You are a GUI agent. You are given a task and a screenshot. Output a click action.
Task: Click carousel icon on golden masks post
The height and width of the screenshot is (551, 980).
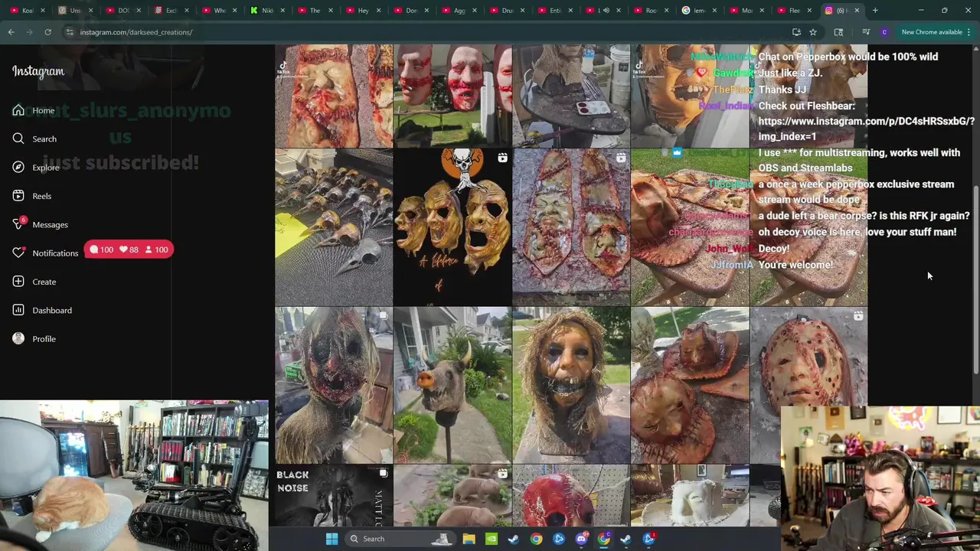click(502, 158)
